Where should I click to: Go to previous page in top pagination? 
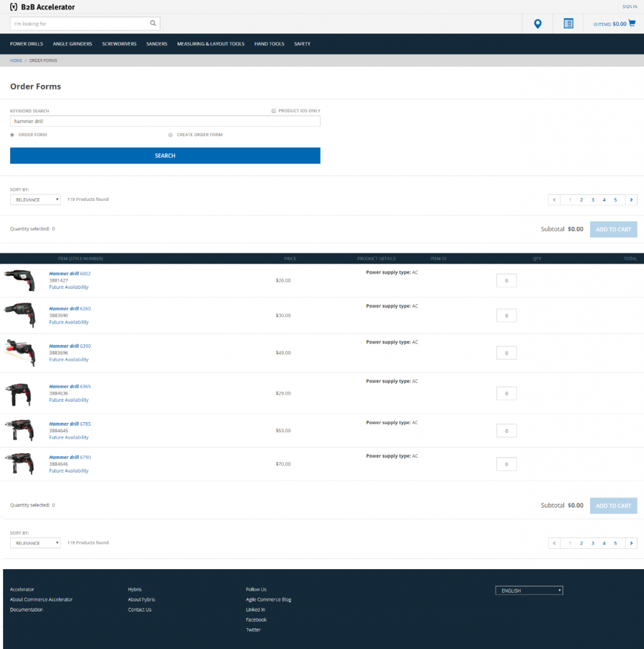(x=554, y=200)
